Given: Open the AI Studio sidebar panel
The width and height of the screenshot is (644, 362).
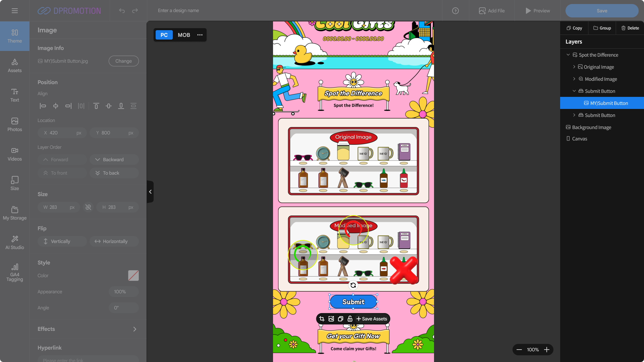Looking at the screenshot, I should click(15, 242).
